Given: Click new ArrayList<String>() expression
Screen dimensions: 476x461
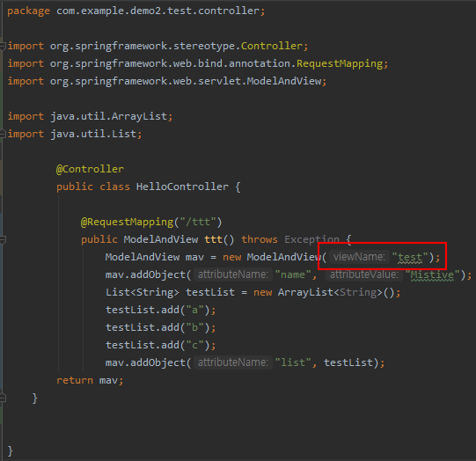Looking at the screenshot, I should point(324,293).
